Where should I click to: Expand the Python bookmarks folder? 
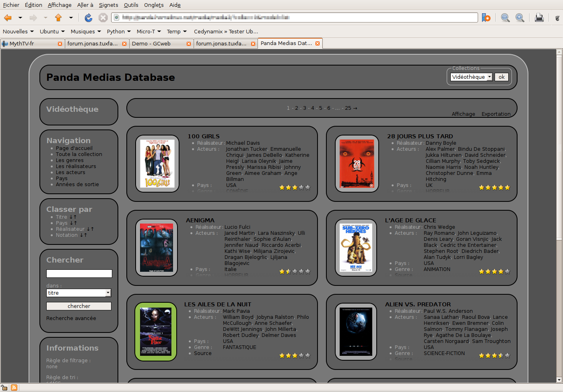pos(119,32)
